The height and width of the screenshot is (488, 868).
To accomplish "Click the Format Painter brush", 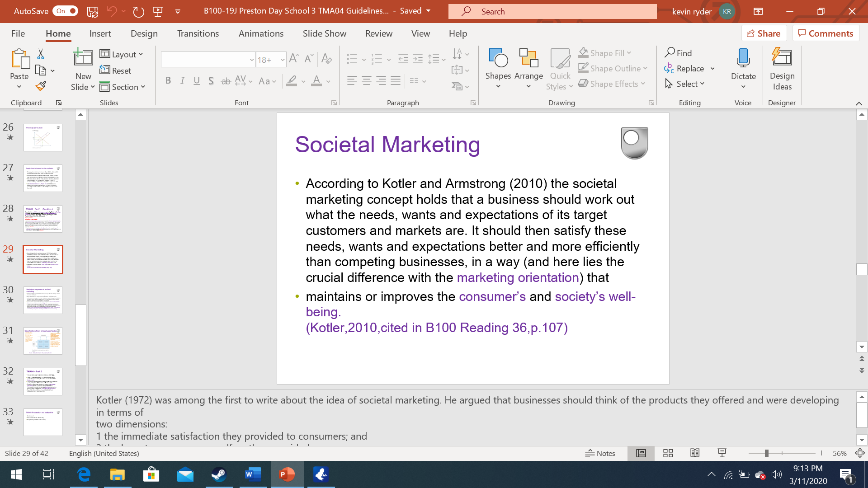I will tap(41, 86).
